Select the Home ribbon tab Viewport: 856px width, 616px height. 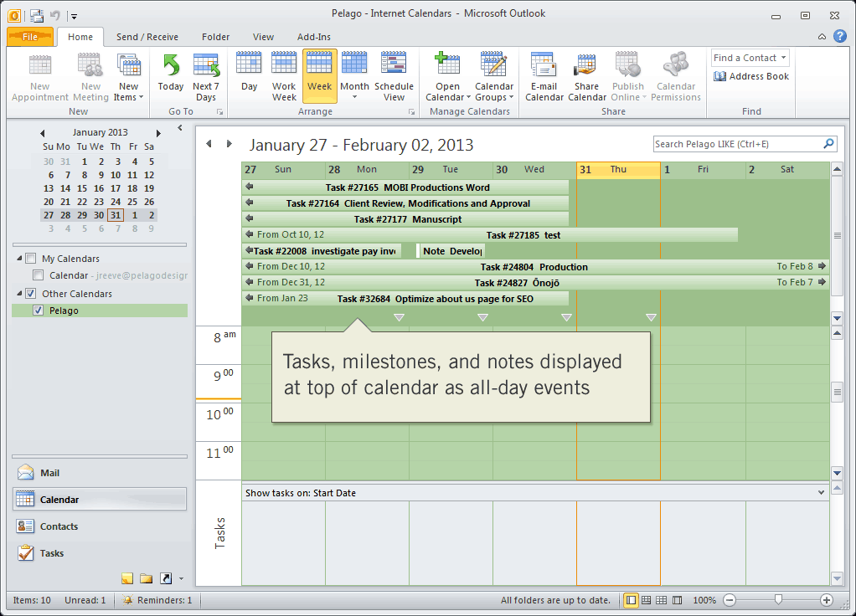pyautogui.click(x=80, y=37)
